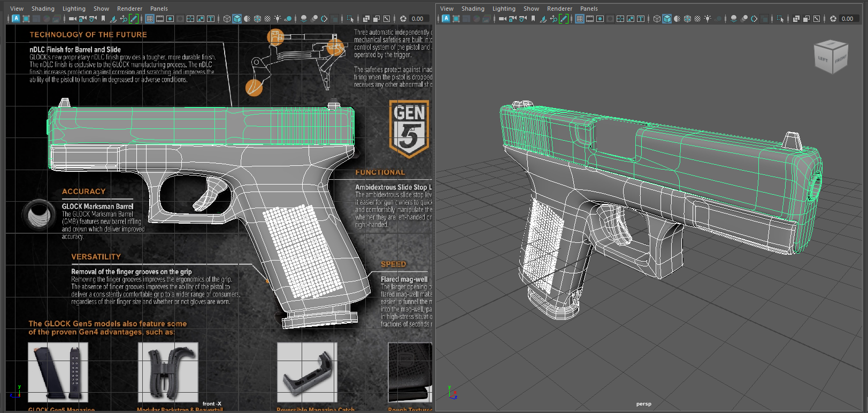The image size is (868, 413).
Task: Toggle Safe Action in front panel
Action: (x=201, y=19)
